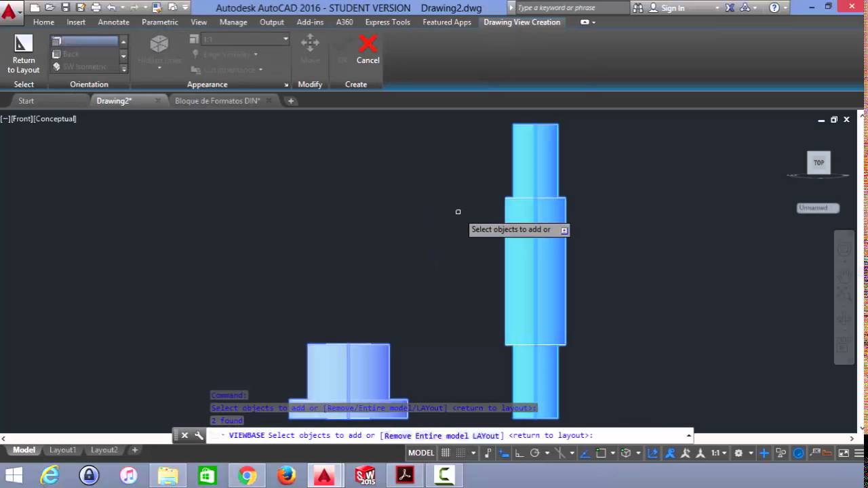
Task: Click the Plot printer icon
Action: tap(96, 7)
